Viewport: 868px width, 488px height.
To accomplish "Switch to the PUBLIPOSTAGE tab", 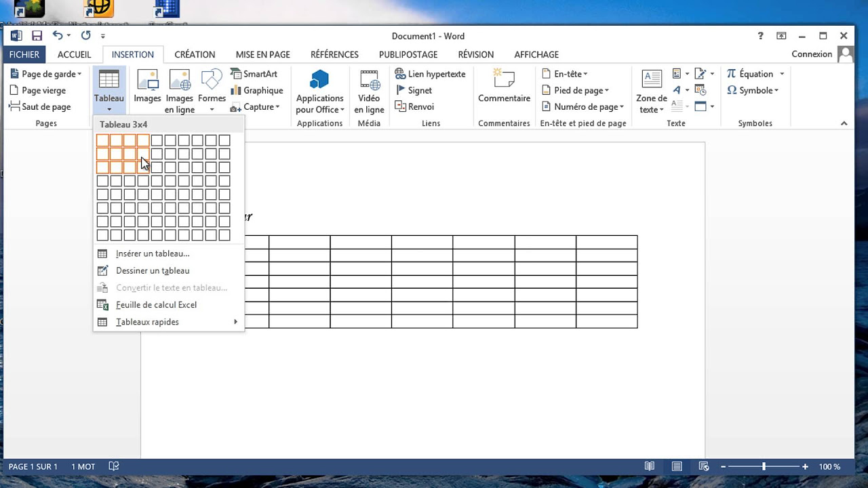I will tap(408, 54).
